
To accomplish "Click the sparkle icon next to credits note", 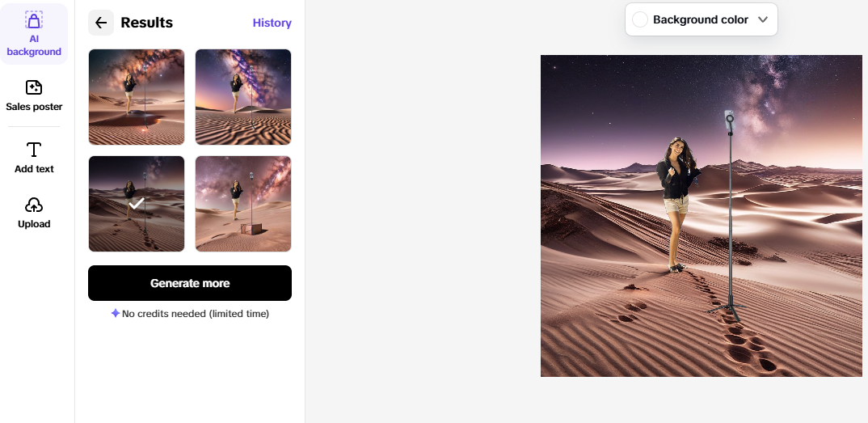I will click(x=115, y=313).
